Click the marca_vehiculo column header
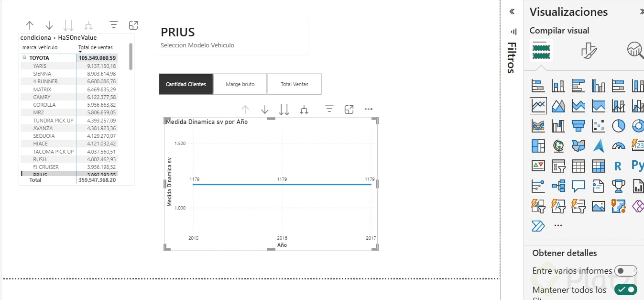644x300 pixels. point(40,47)
